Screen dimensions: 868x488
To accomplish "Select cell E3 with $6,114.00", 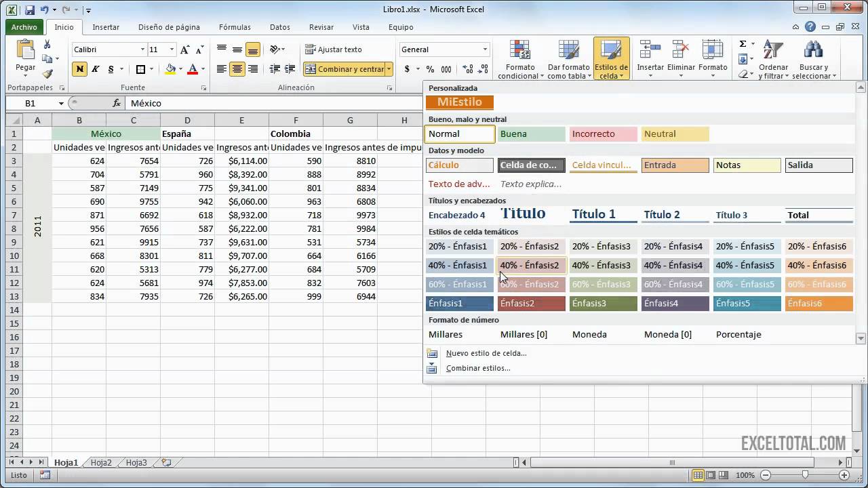I will tap(241, 161).
